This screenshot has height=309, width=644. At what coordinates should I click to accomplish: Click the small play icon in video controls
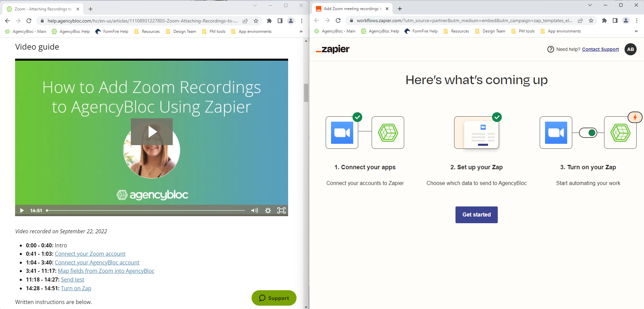(22, 210)
